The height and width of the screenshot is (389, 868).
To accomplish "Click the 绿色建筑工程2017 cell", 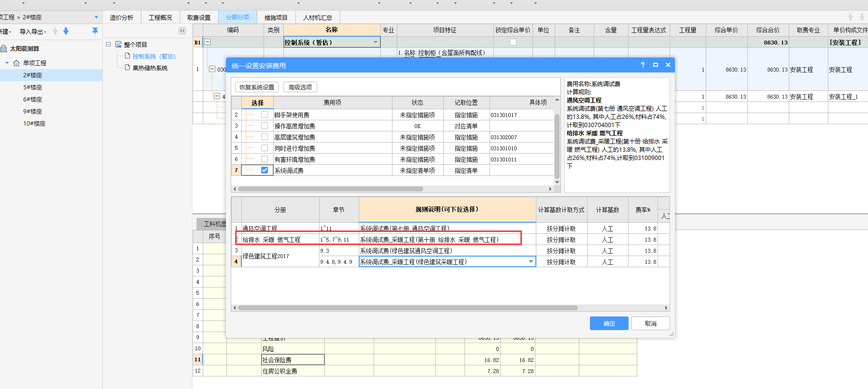I will click(280, 256).
